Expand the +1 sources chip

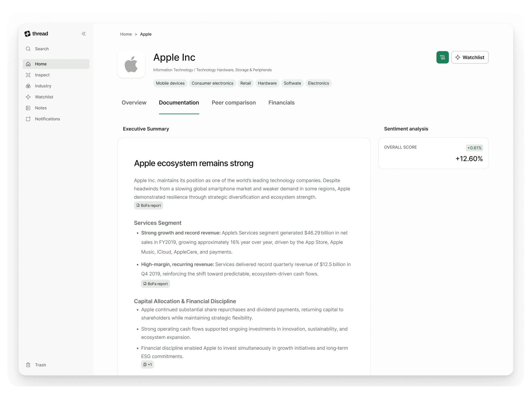tap(147, 364)
